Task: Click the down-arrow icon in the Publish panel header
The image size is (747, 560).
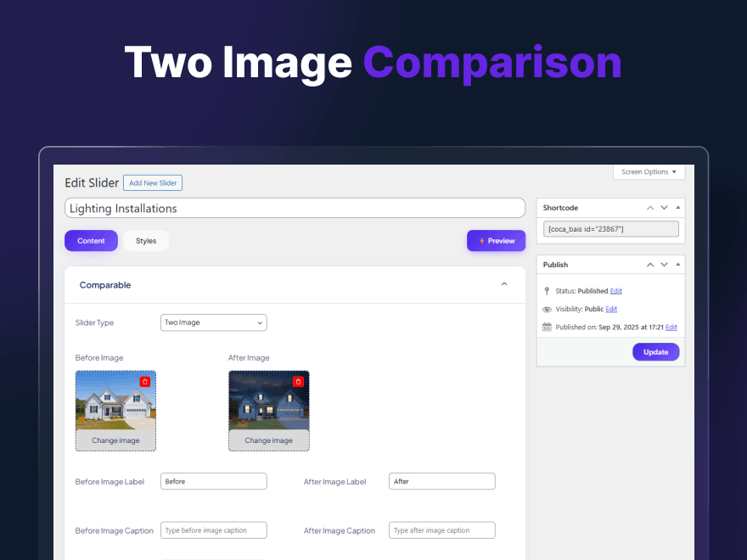Action: click(x=664, y=264)
